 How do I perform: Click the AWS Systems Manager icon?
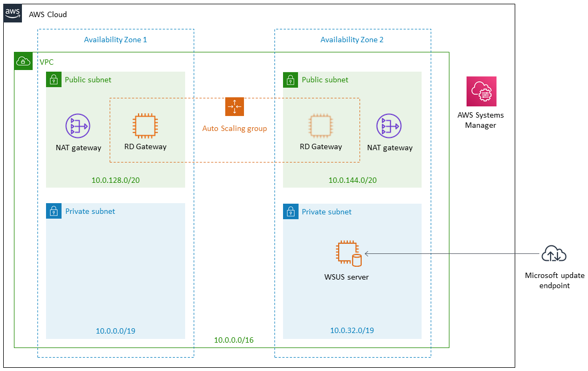[x=481, y=91]
